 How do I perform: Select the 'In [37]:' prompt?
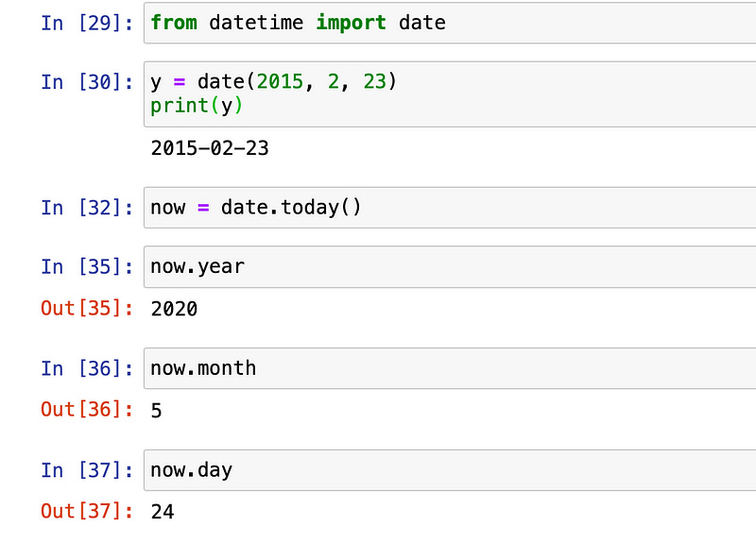(x=87, y=470)
